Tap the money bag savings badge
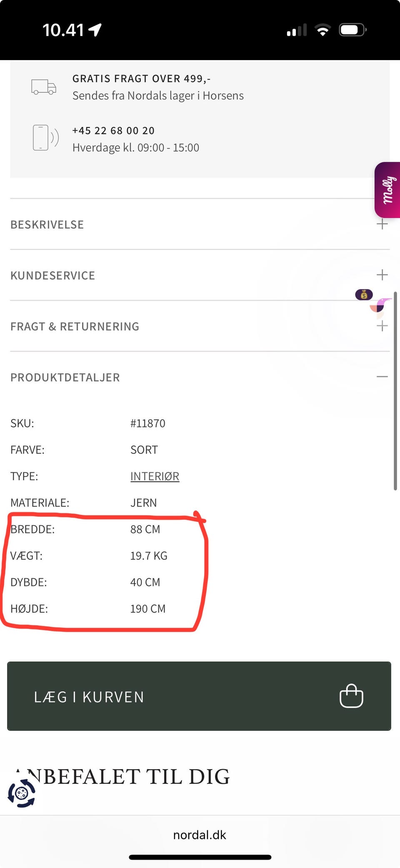This screenshot has height=868, width=400. (364, 295)
